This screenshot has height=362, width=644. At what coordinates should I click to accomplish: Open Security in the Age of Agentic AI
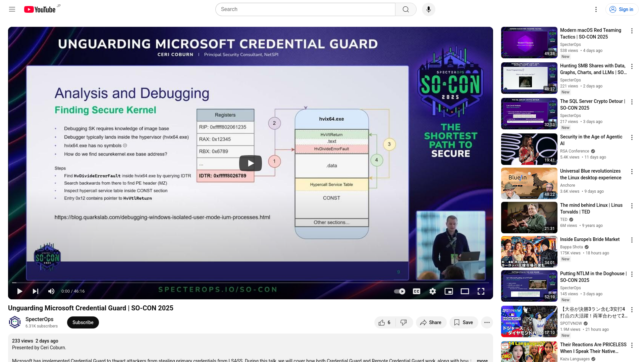tap(591, 140)
